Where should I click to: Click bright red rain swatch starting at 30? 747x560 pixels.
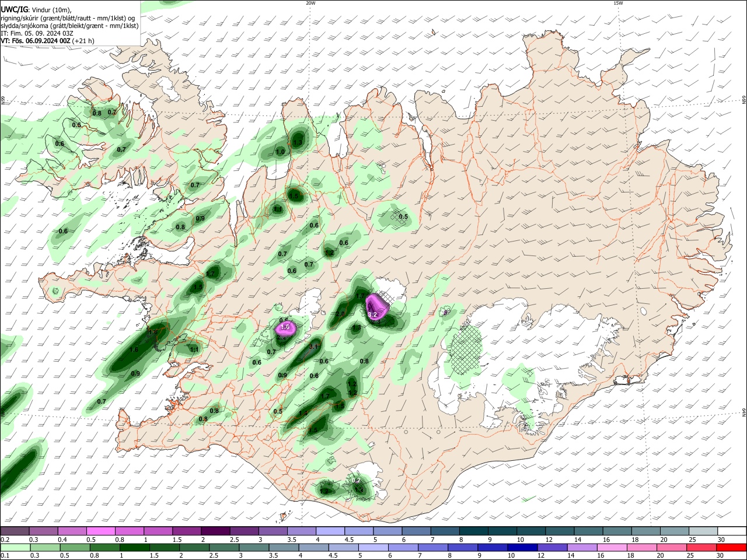[x=732, y=547]
